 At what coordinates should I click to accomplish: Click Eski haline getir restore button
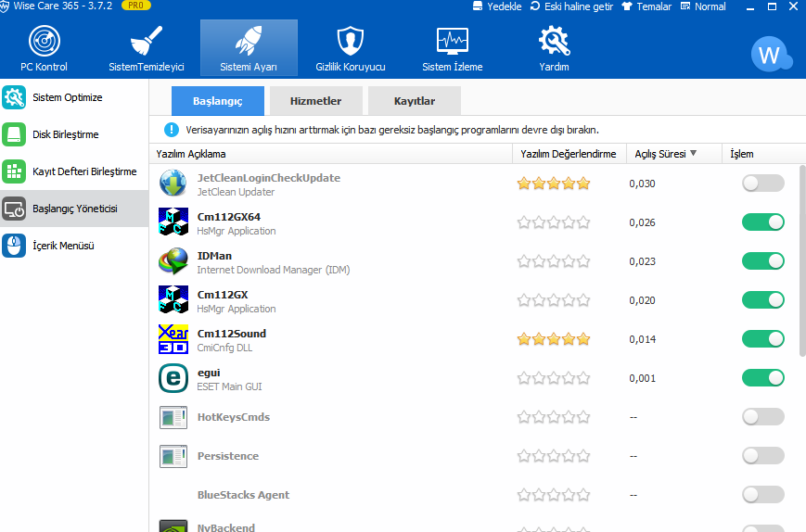click(571, 6)
